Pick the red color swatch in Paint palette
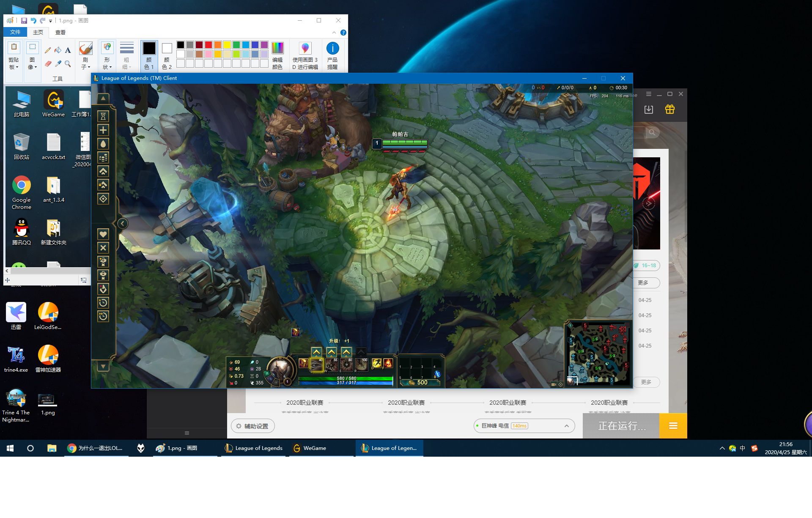Image resolution: width=812 pixels, height=518 pixels. [x=208, y=45]
